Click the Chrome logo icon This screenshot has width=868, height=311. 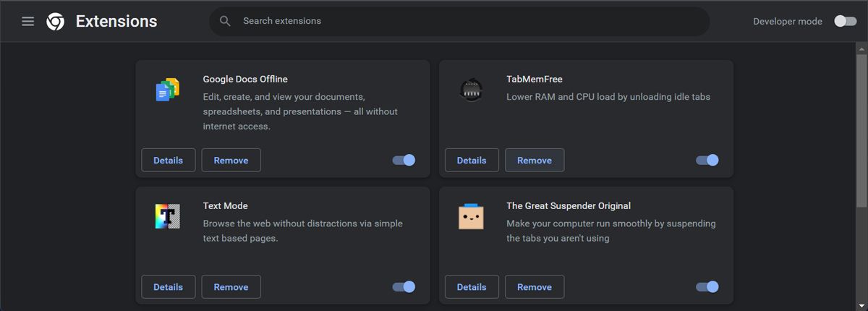pos(55,22)
